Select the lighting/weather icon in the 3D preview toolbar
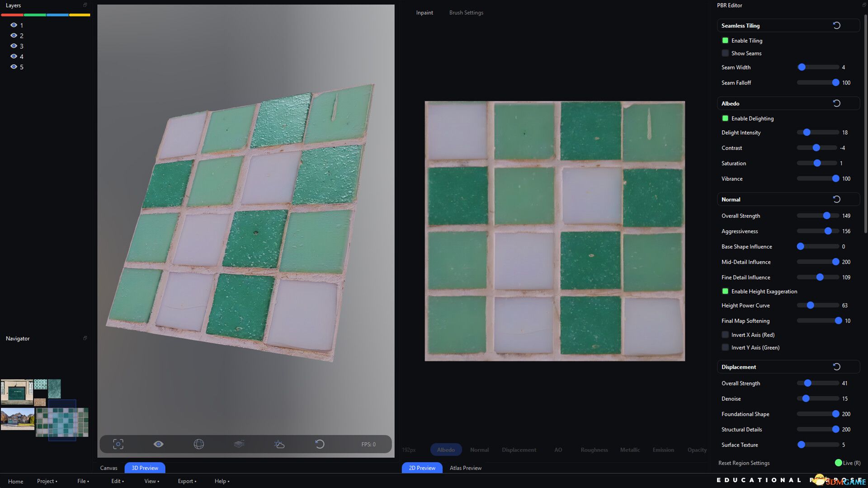Screen dimensions: 868x488 point(280,444)
